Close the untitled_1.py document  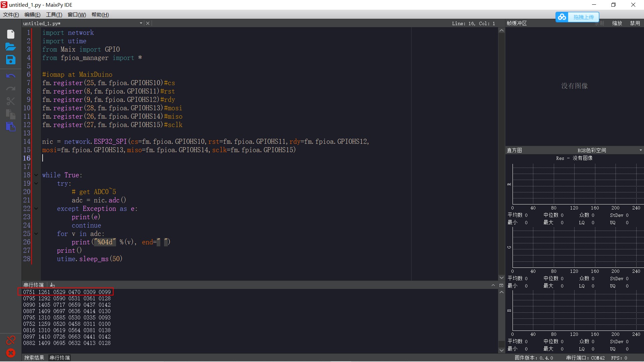(x=148, y=23)
